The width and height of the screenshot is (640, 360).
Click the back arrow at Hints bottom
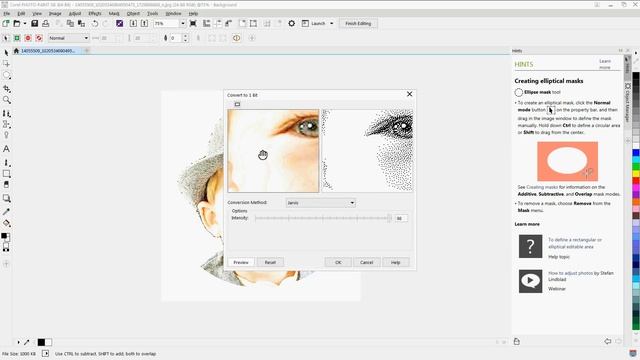[x=608, y=341]
